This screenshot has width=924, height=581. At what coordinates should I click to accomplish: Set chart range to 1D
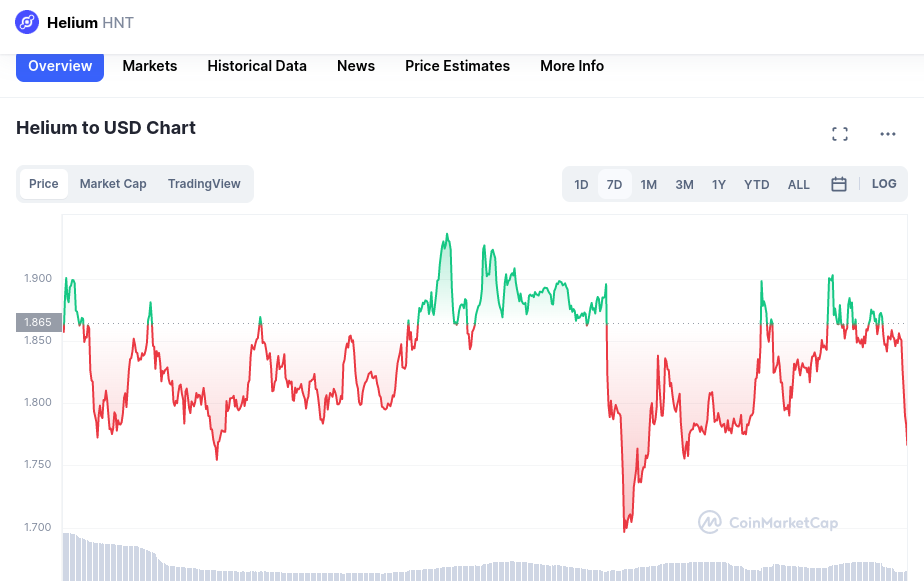(581, 184)
